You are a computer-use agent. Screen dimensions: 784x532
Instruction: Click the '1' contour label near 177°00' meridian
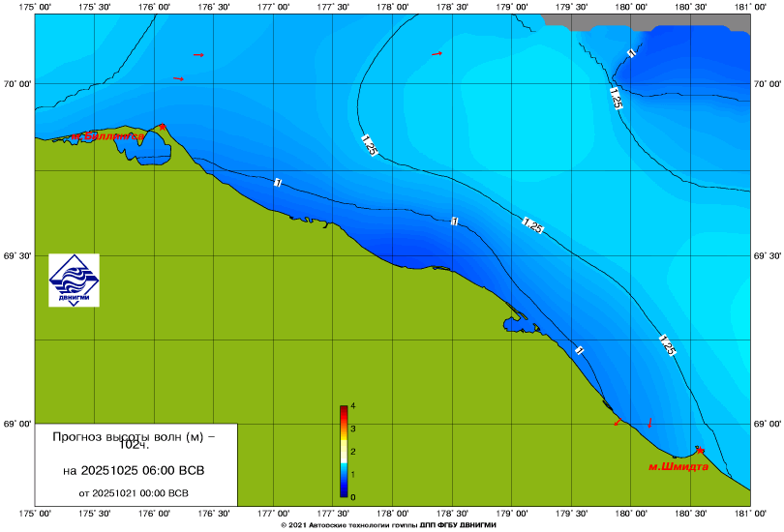click(278, 183)
